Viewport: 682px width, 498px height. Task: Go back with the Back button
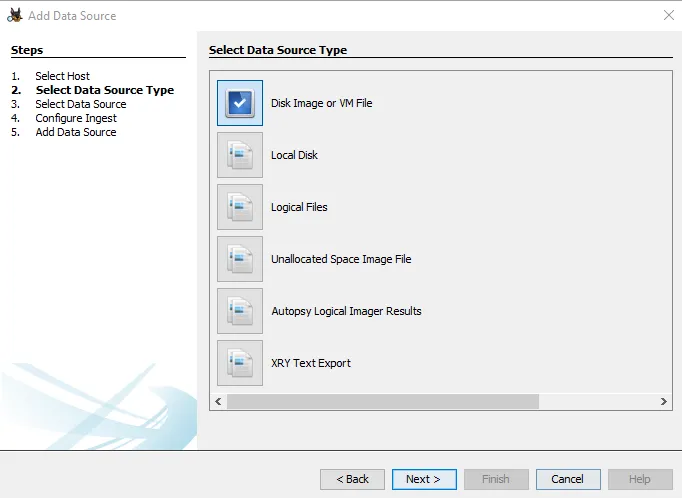[352, 479]
